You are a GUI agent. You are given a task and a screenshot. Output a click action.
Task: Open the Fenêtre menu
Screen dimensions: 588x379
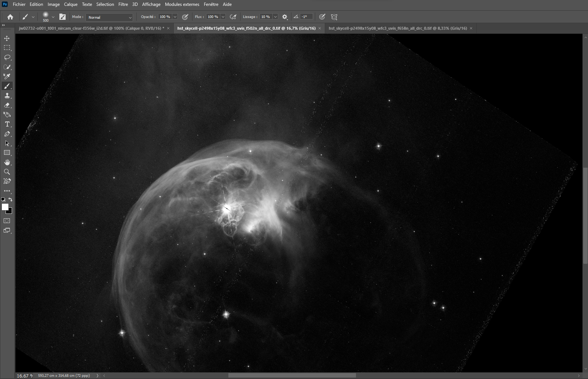coord(211,4)
